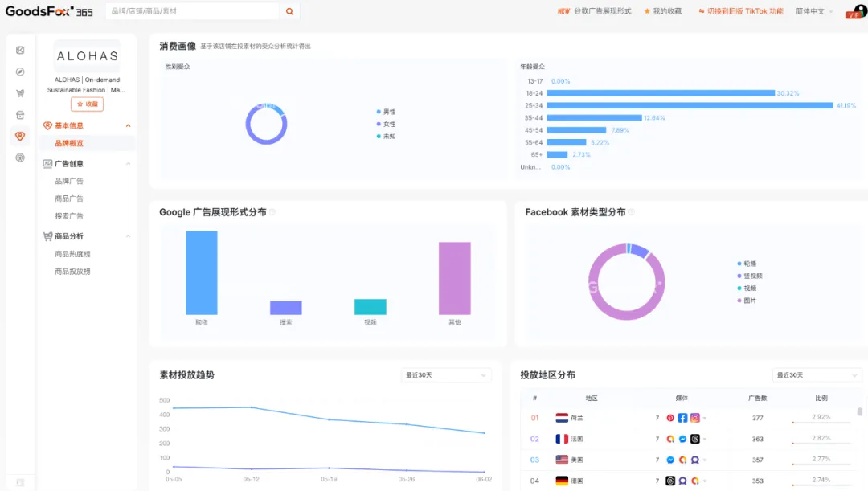Toggle 轮播 legend in Facebook chart
Image resolution: width=868 pixels, height=491 pixels.
click(x=747, y=264)
